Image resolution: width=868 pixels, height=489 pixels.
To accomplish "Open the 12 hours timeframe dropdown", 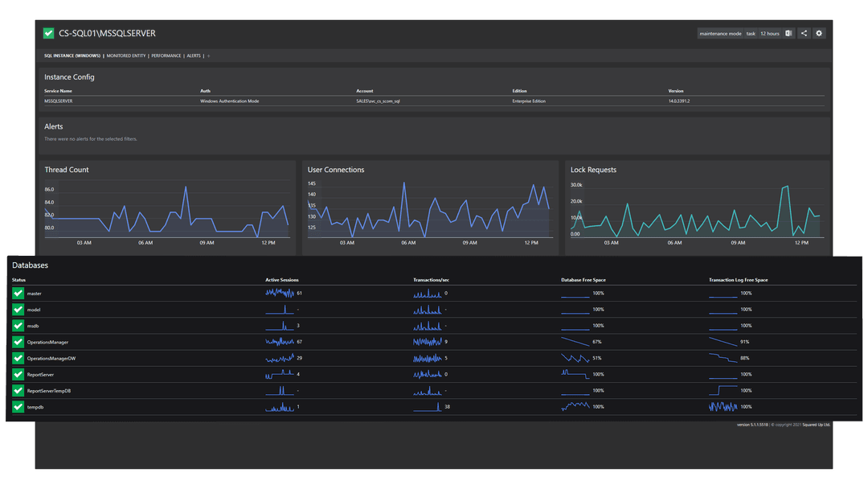I will pyautogui.click(x=769, y=33).
